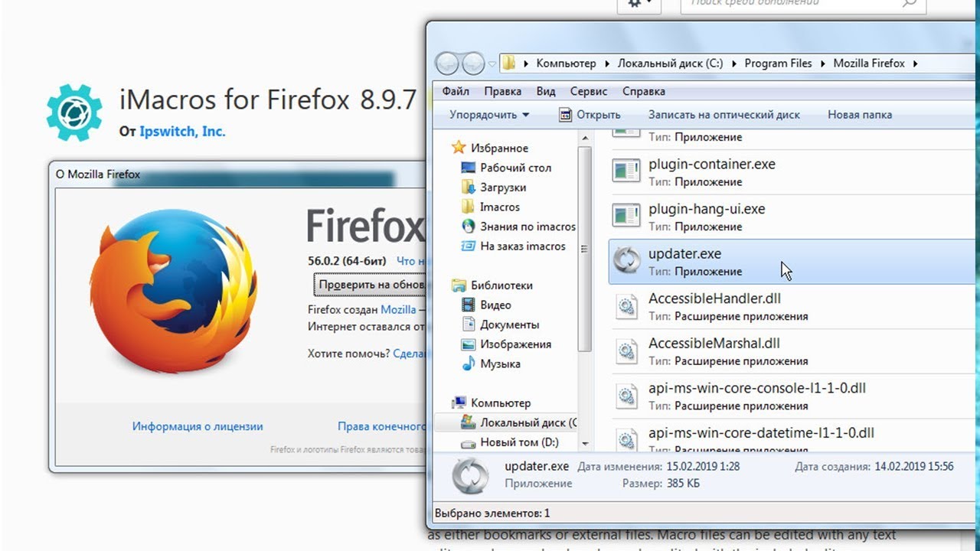Click the Что нового link beside version
The height and width of the screenshot is (551, 980).
click(x=410, y=261)
